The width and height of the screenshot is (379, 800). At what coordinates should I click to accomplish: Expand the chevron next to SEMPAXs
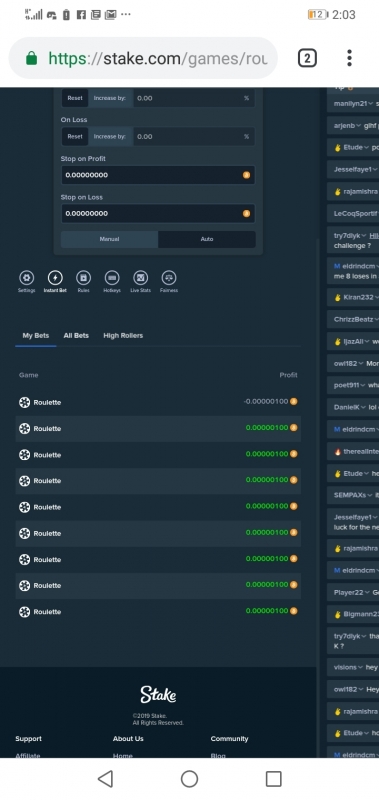tap(369, 495)
